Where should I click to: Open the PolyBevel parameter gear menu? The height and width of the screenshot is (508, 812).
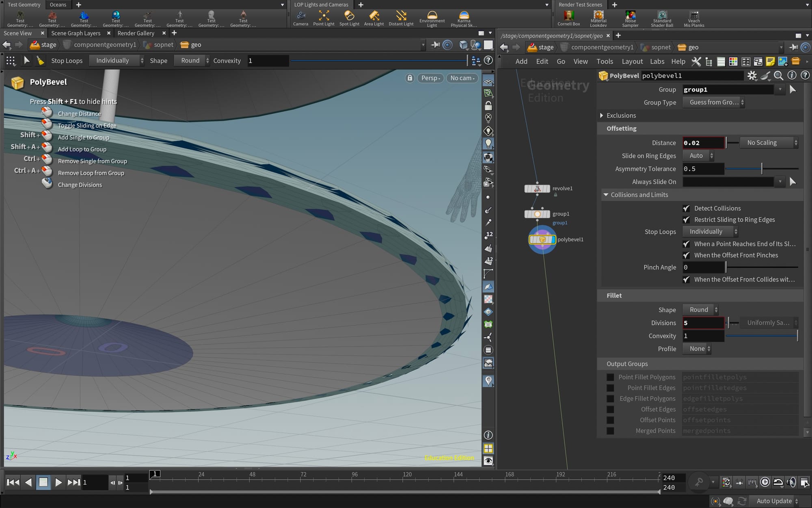(x=752, y=76)
